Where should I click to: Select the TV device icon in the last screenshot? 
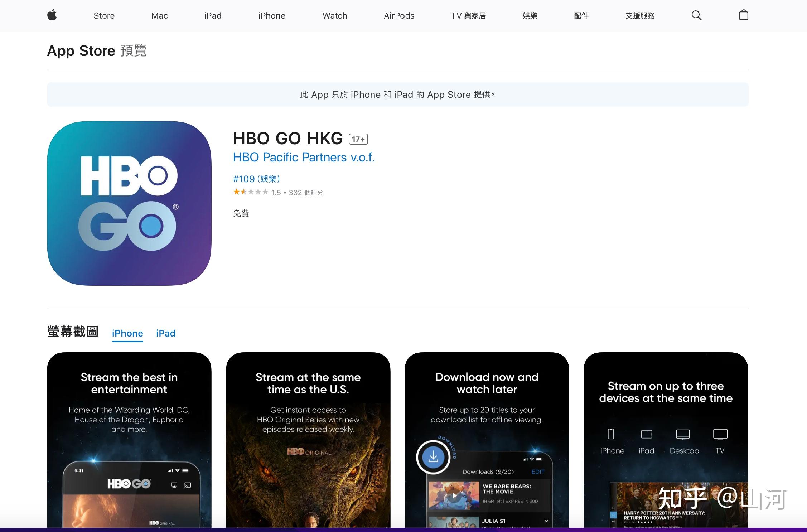click(720, 435)
